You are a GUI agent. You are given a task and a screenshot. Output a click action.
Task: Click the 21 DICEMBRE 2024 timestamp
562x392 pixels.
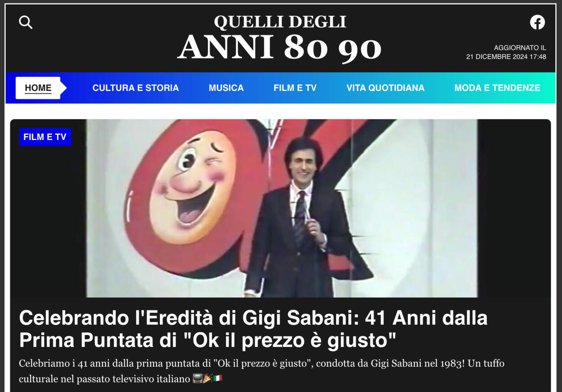click(506, 57)
